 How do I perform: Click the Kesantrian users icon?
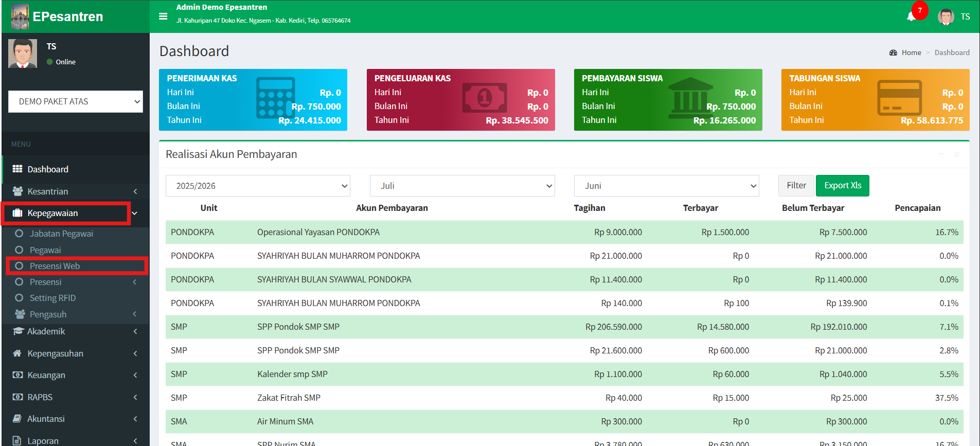[x=17, y=191]
